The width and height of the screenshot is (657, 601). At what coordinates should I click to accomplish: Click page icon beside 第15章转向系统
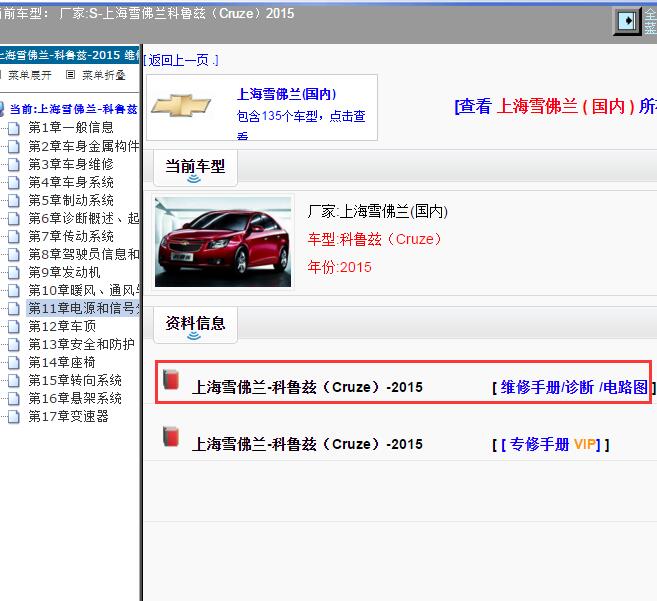14,381
